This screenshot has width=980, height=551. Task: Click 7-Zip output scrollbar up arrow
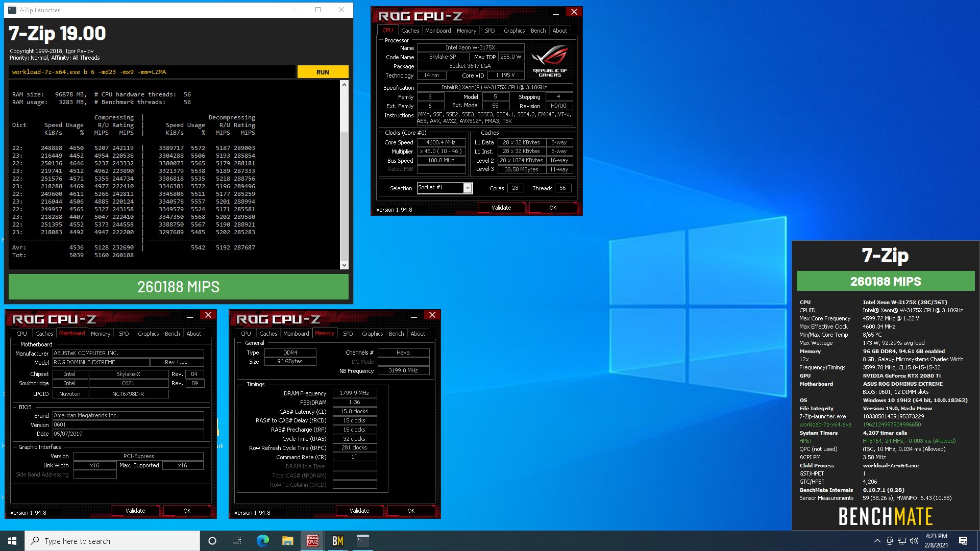[x=344, y=85]
